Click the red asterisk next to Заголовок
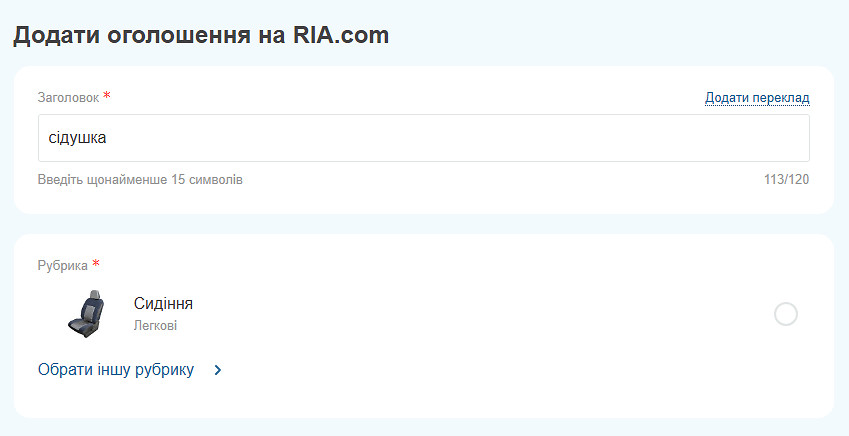This screenshot has height=436, width=849. point(107,96)
